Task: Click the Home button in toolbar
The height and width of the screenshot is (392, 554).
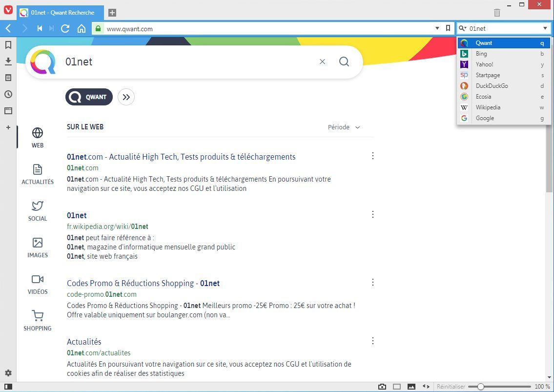Action: 82,28
